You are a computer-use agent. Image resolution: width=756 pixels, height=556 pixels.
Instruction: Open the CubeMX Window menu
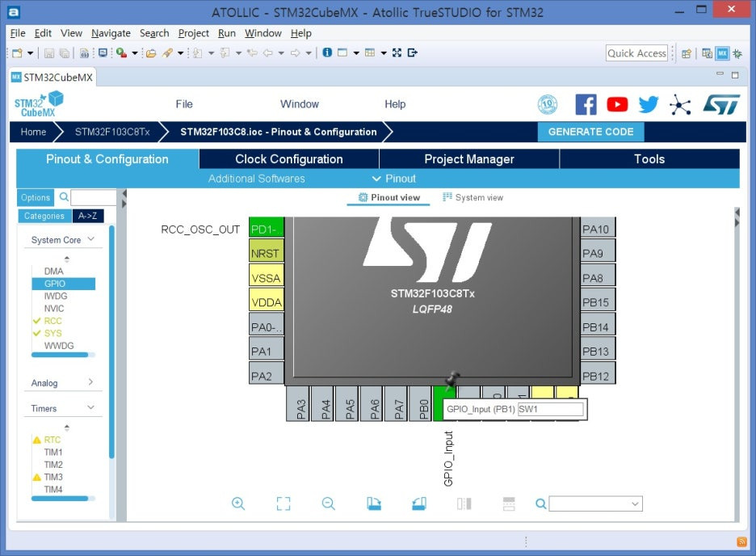coord(300,104)
